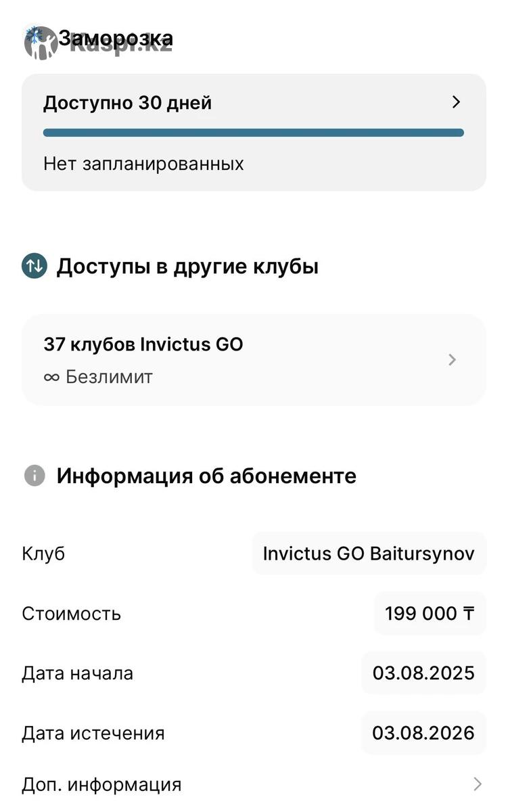Click the 199 000 ₸ price value
The height and width of the screenshot is (812, 508).
430,614
